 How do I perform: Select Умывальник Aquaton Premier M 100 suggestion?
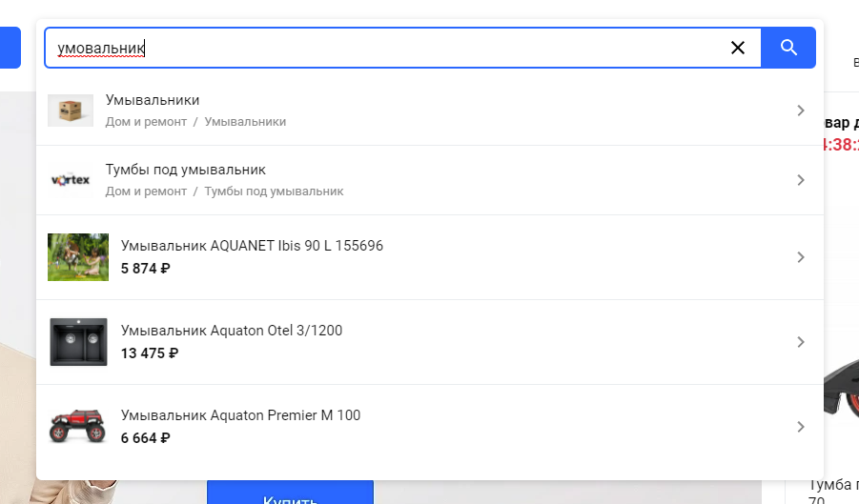430,427
